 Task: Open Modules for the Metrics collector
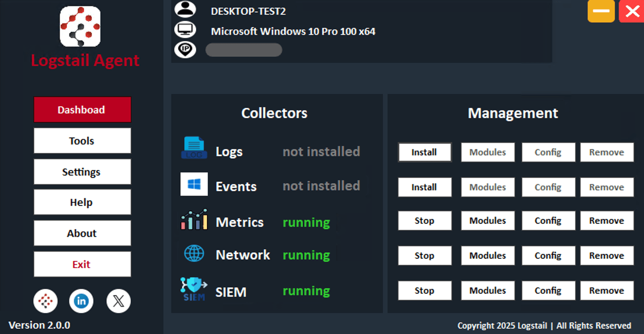(488, 221)
